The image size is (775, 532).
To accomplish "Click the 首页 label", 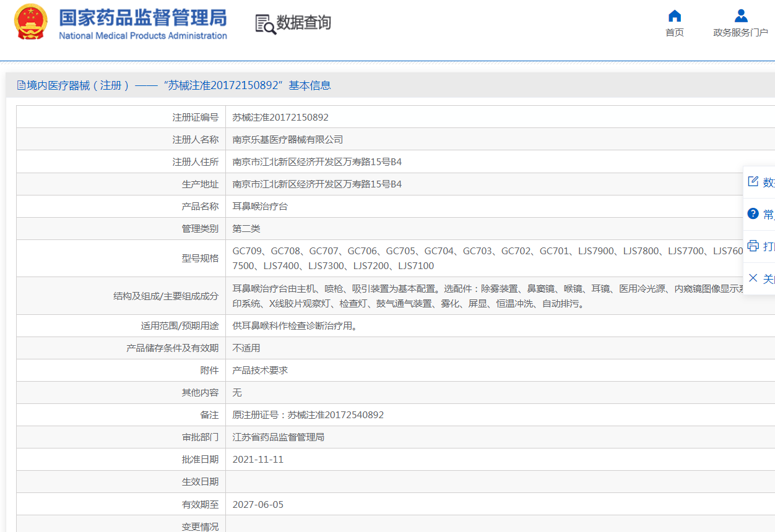I will click(675, 33).
